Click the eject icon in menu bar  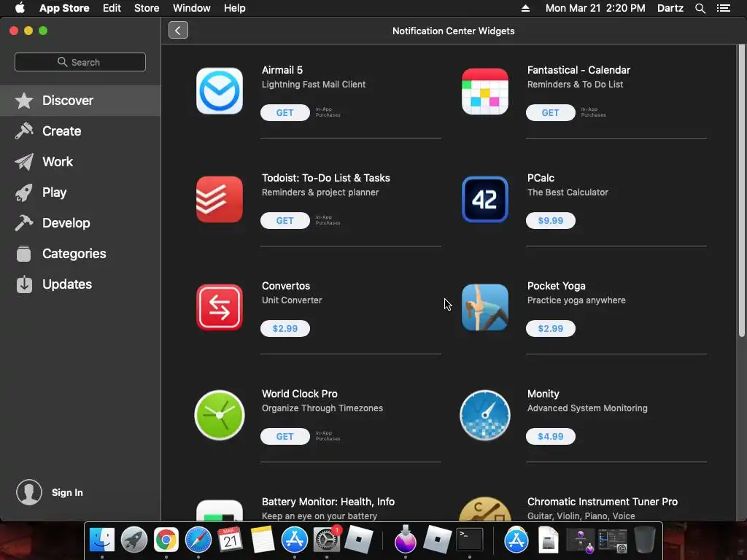525,8
